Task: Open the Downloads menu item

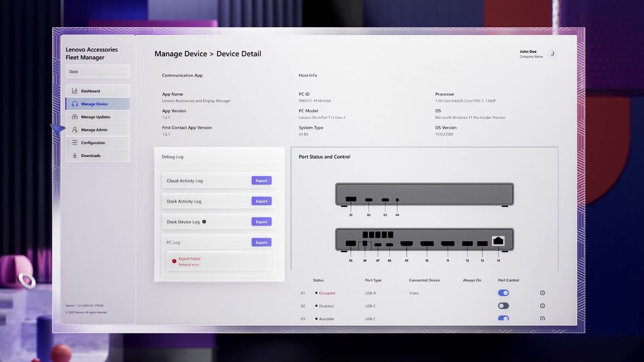Action: 98,155
